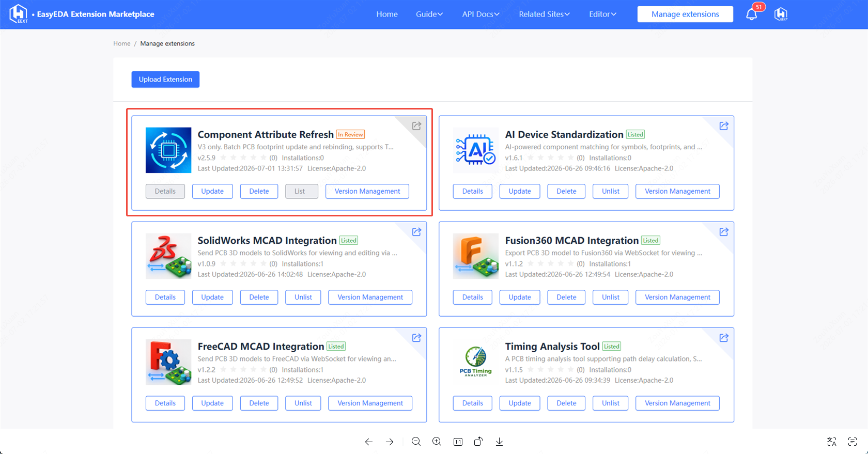Expand the Guide dropdown menu

click(429, 14)
